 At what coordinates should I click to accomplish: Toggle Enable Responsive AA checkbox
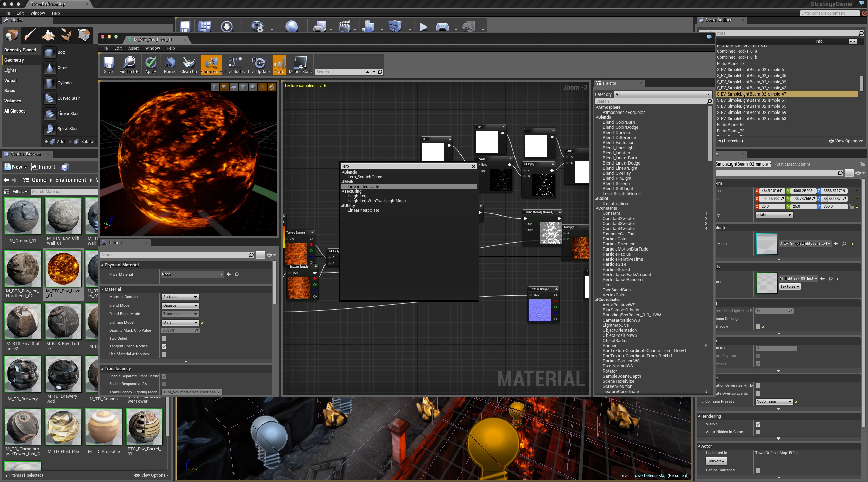coord(164,384)
